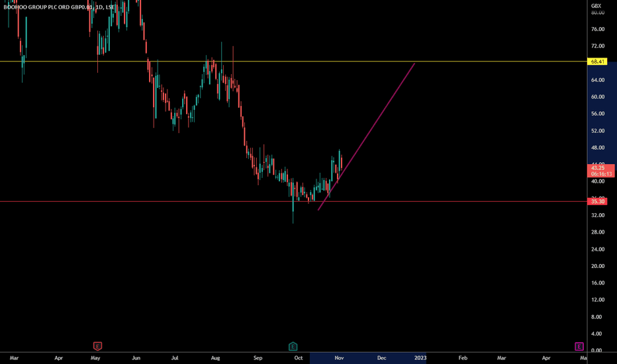Click the current price 43.25 label
Viewport: 617px width, 364px height.
tap(601, 171)
